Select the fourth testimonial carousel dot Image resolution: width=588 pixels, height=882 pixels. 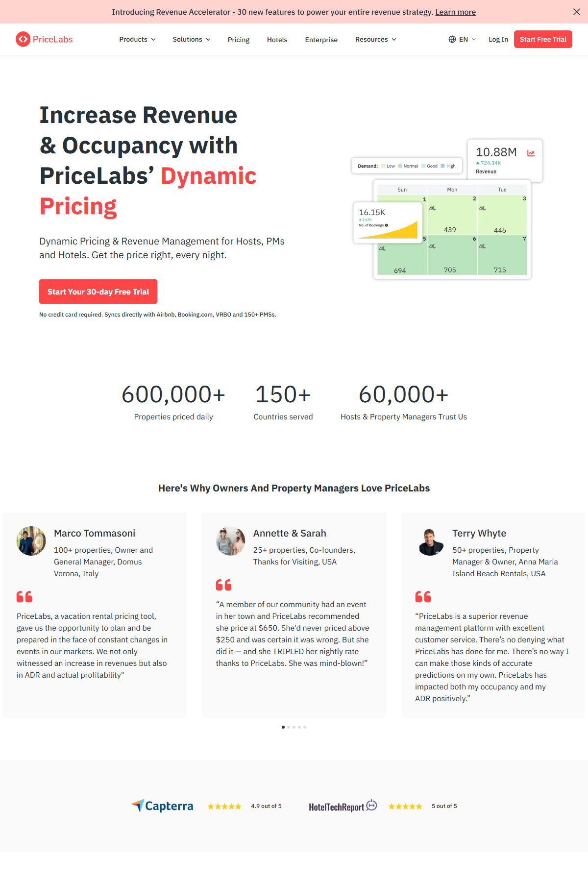click(299, 727)
